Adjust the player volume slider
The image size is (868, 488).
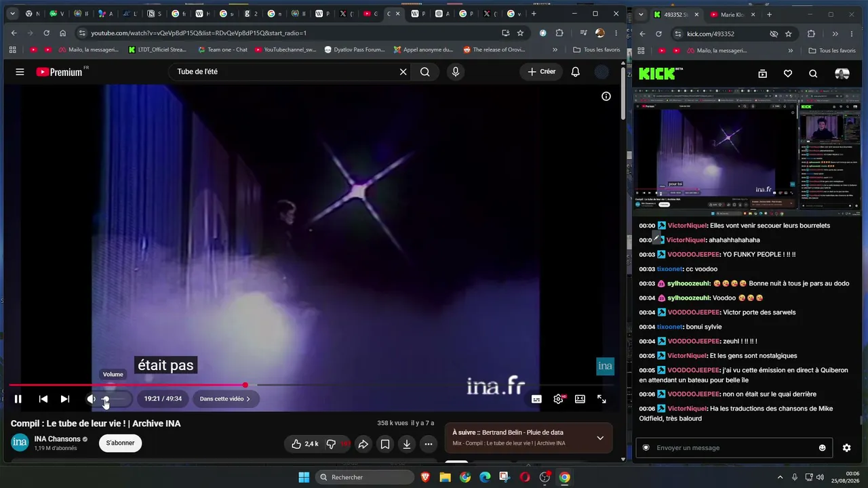coord(113,399)
